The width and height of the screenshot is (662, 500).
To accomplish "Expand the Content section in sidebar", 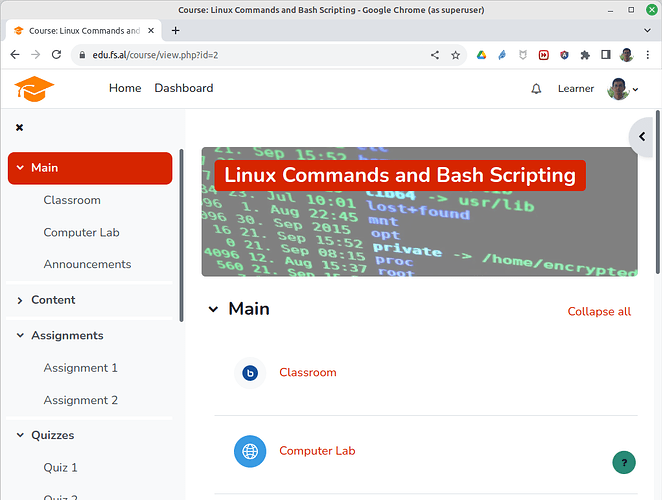I will (20, 300).
